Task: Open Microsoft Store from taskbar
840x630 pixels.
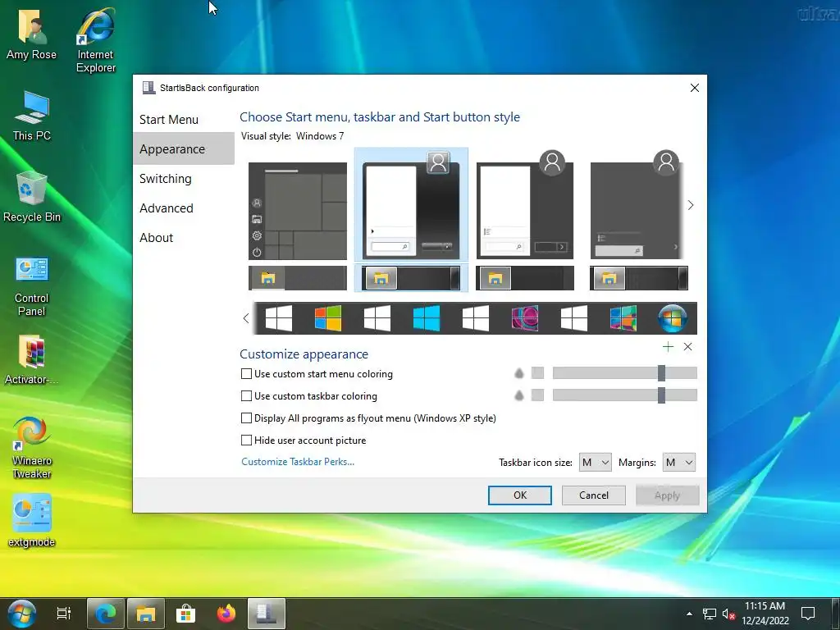Action: point(186,614)
